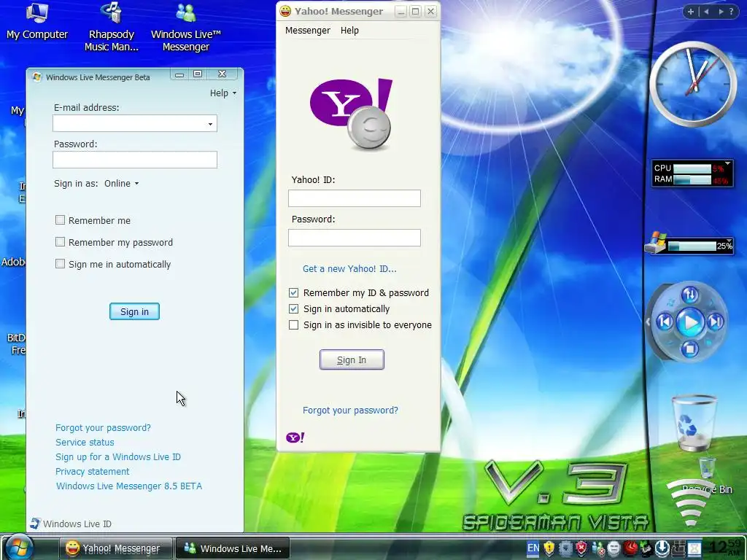Open Rhapsody Music Manager desktop icon
Viewport: 747px width, 560px height.
111,26
